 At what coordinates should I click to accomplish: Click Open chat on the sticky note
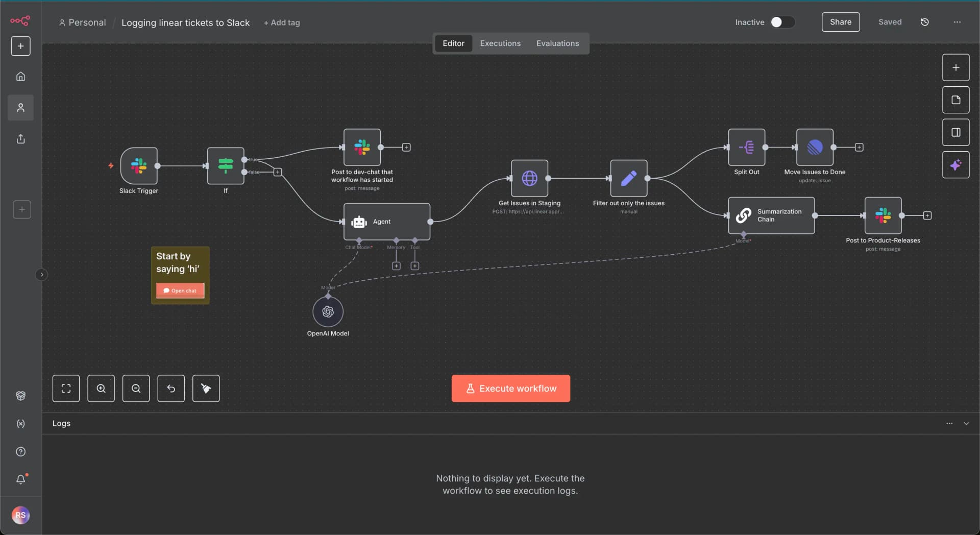tap(180, 290)
